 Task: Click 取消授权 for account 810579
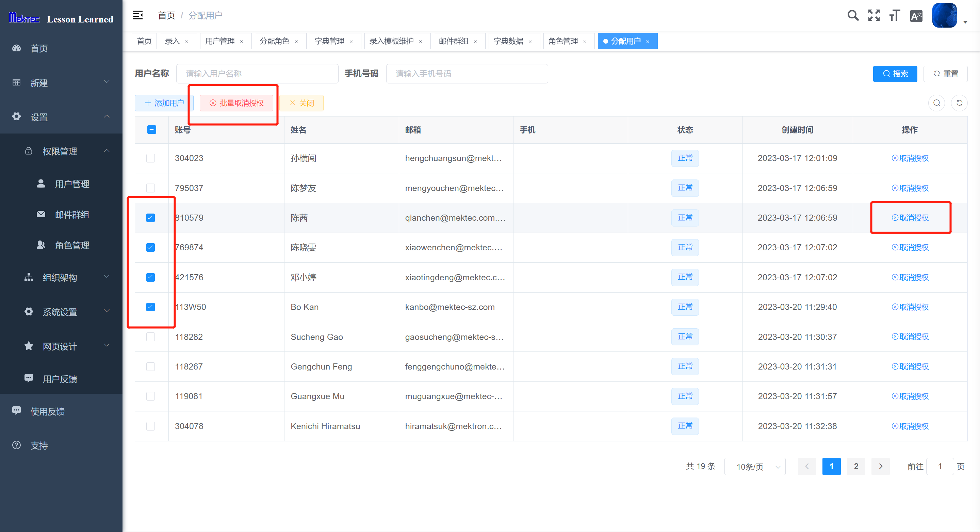[910, 217]
